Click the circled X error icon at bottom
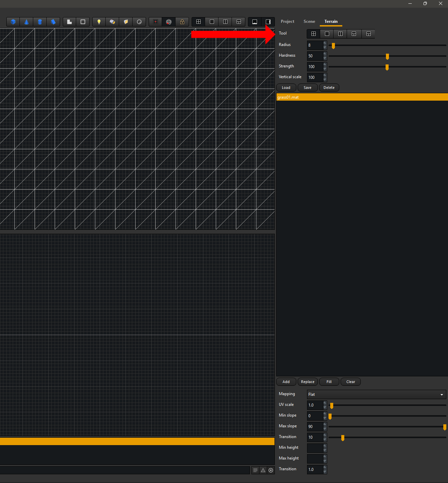Image resolution: width=448 pixels, height=483 pixels. coord(271,470)
